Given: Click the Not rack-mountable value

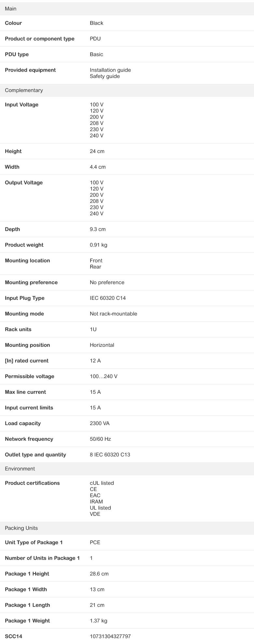Looking at the screenshot, I should (113, 314).
